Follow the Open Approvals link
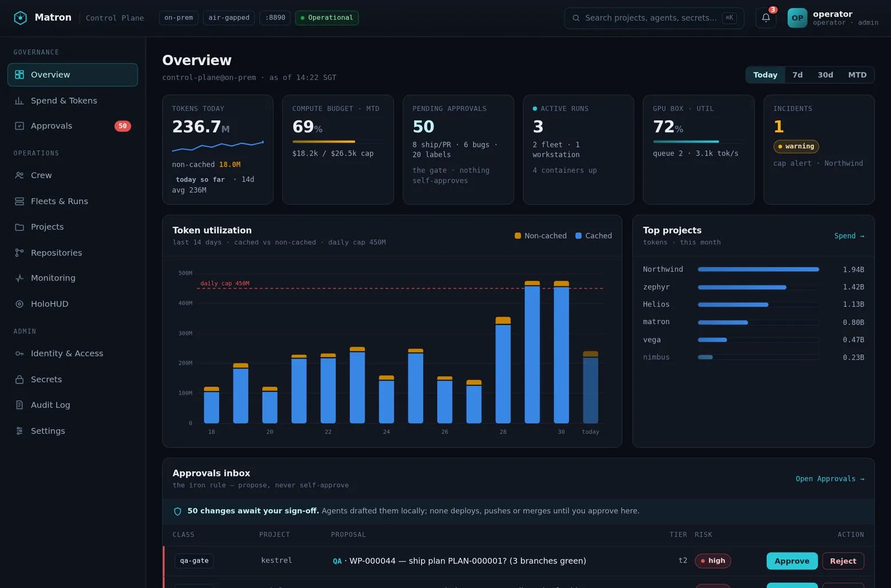 (830, 479)
